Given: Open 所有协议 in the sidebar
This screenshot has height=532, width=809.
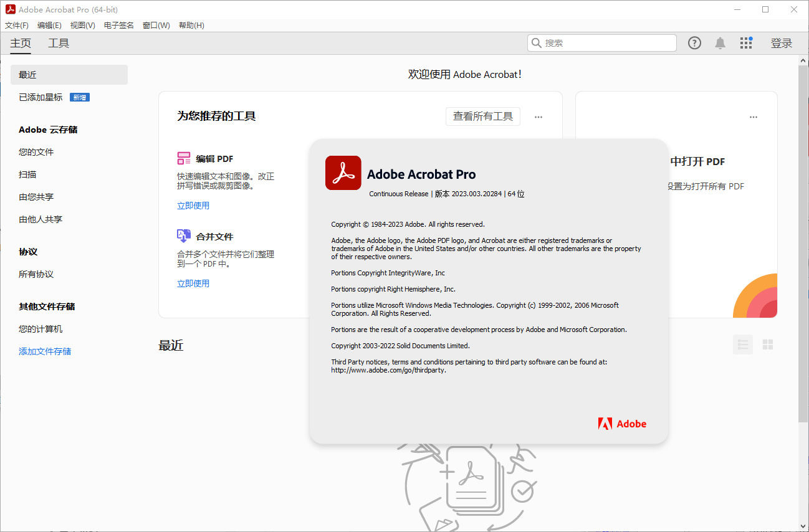Looking at the screenshot, I should tap(36, 274).
